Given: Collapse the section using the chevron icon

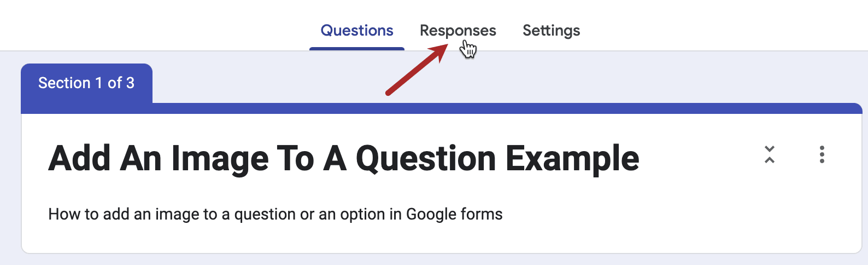Looking at the screenshot, I should [x=770, y=154].
